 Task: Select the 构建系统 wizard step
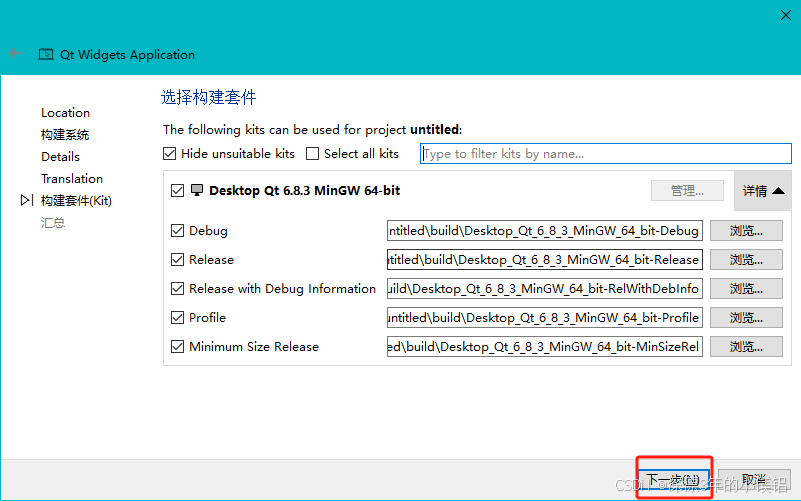(x=65, y=135)
